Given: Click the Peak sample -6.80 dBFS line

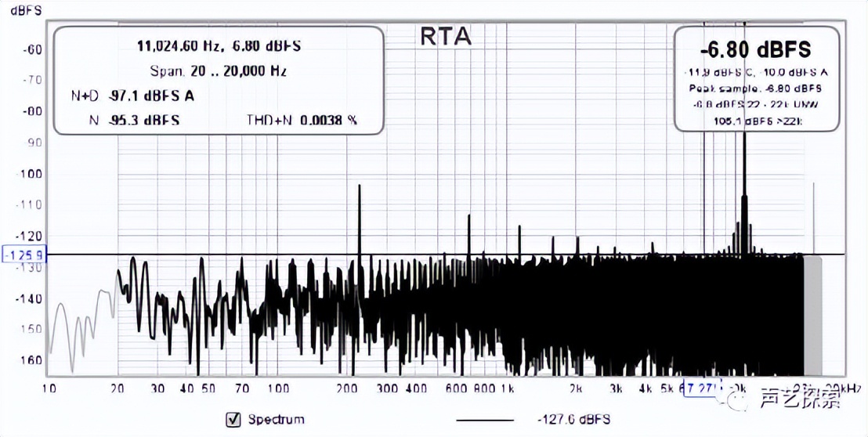Looking at the screenshot, I should click(755, 88).
